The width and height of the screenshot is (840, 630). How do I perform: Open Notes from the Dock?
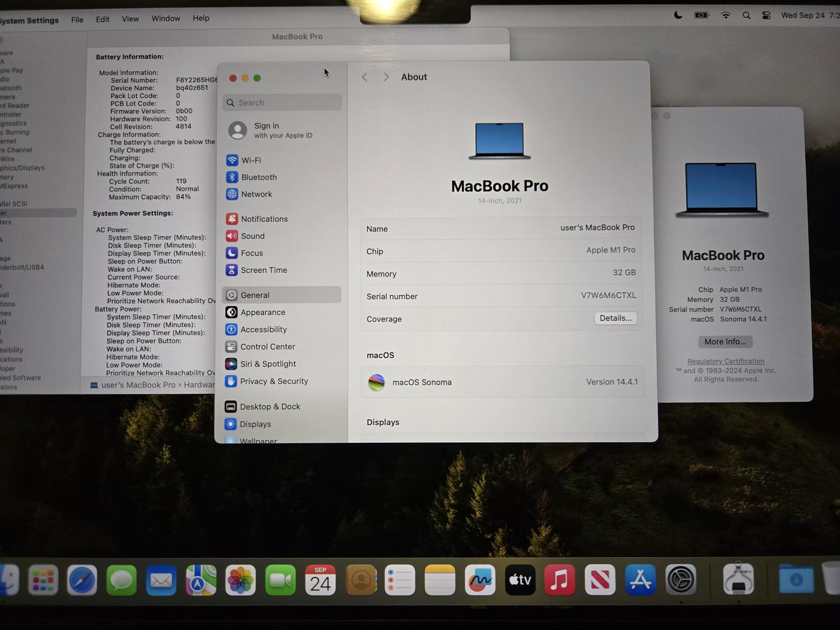pos(440,580)
